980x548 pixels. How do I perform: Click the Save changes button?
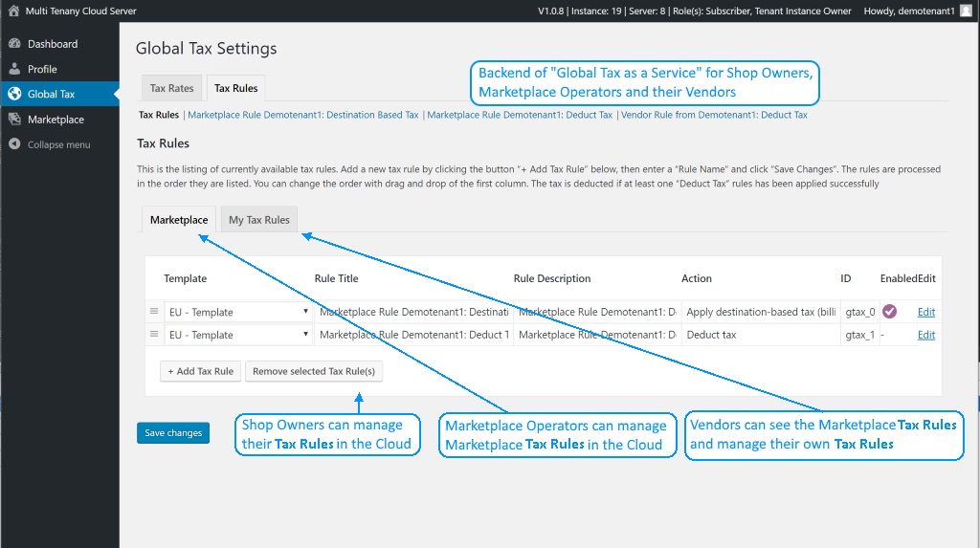(173, 432)
